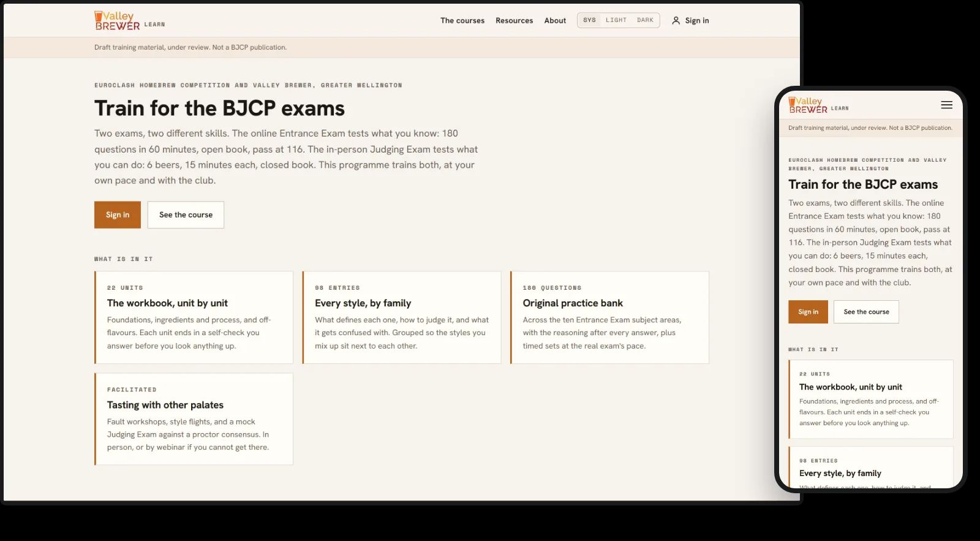The height and width of the screenshot is (541, 980).
Task: Click the desktop "98 ENTRIES" label
Action: click(x=337, y=288)
